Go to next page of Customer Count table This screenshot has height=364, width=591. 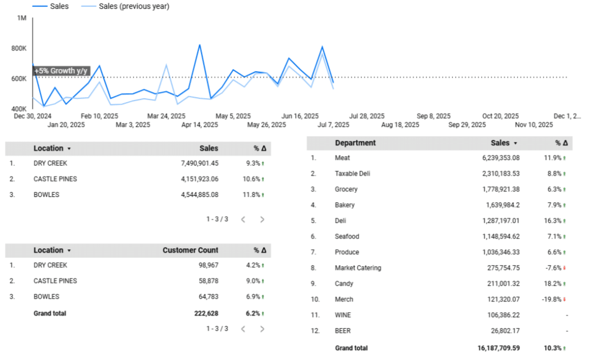(262, 329)
